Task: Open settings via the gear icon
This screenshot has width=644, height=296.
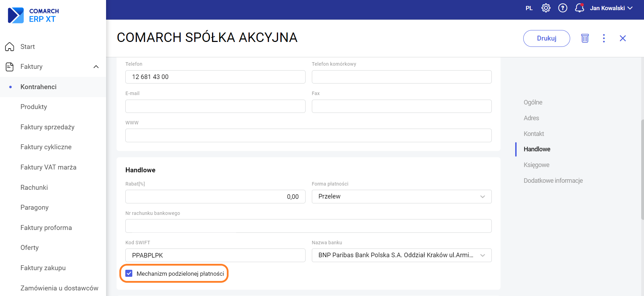Action: click(546, 8)
